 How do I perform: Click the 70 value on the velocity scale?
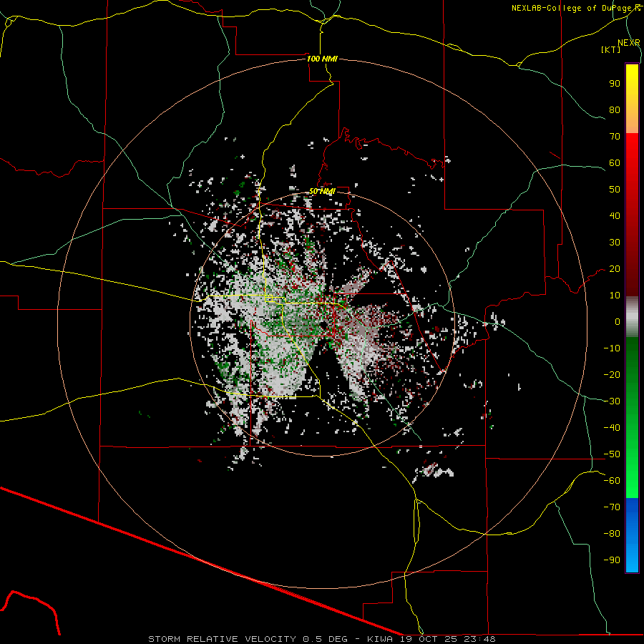click(x=615, y=137)
